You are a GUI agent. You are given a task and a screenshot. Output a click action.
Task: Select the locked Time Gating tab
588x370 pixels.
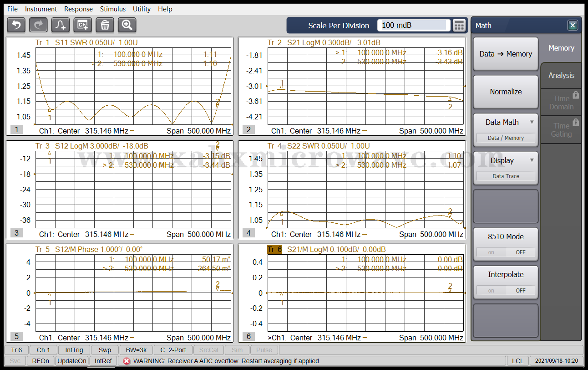(561, 130)
